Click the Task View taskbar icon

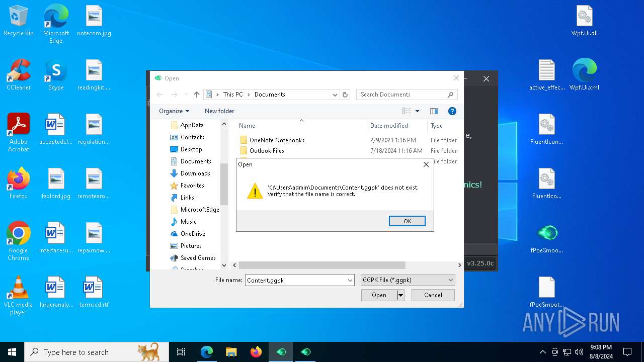[181, 352]
